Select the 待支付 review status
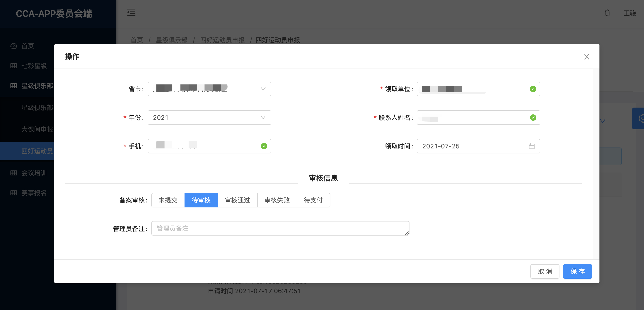 [x=314, y=200]
